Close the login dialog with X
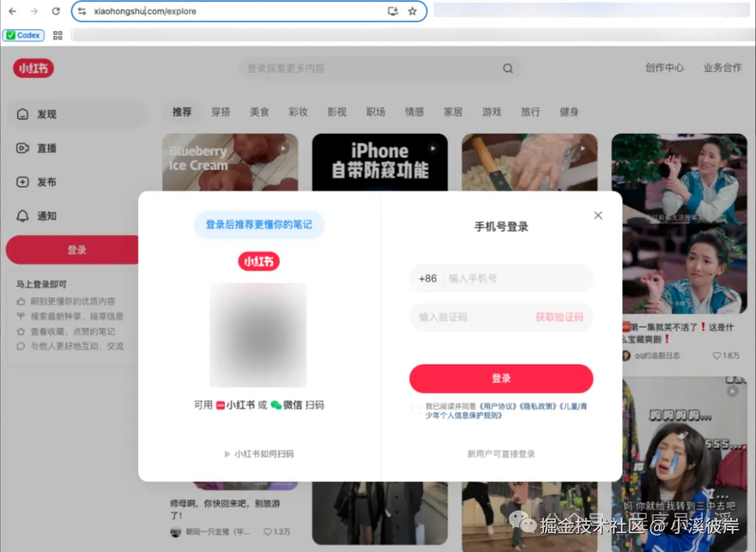This screenshot has height=552, width=756. (598, 215)
